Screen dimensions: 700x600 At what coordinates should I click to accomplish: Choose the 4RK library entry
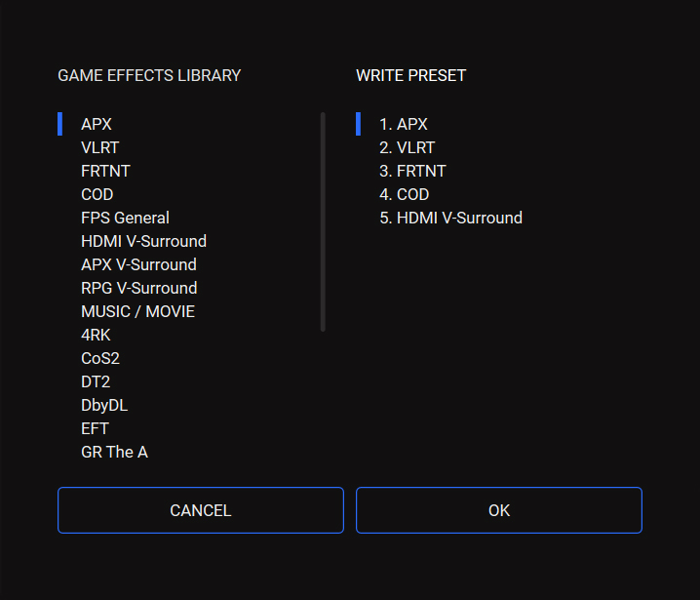pos(96,335)
